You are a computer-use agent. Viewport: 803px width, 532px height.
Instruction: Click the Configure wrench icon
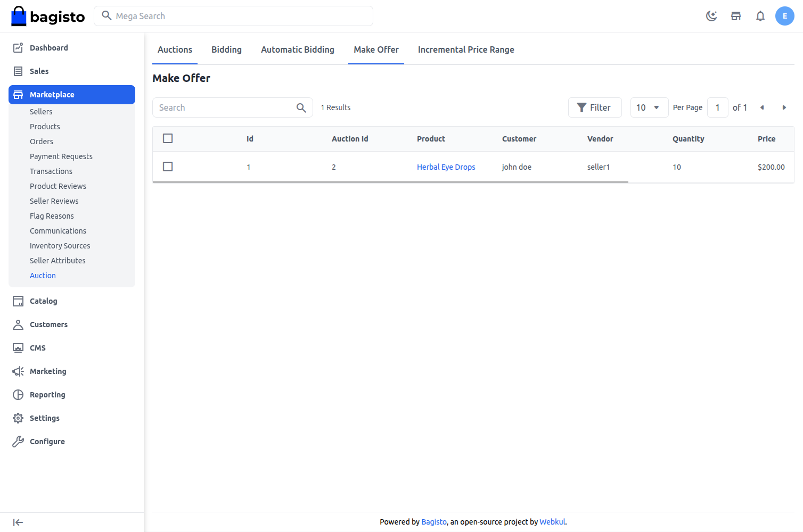(x=18, y=442)
